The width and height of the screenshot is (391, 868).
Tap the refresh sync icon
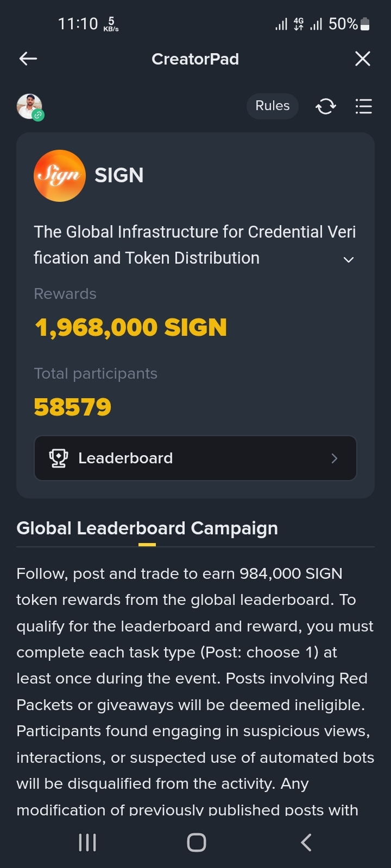coord(326,106)
